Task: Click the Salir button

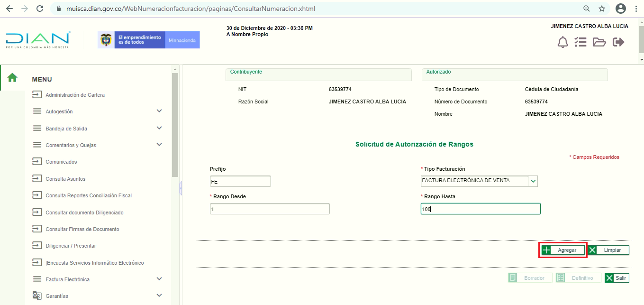Action: tap(617, 278)
